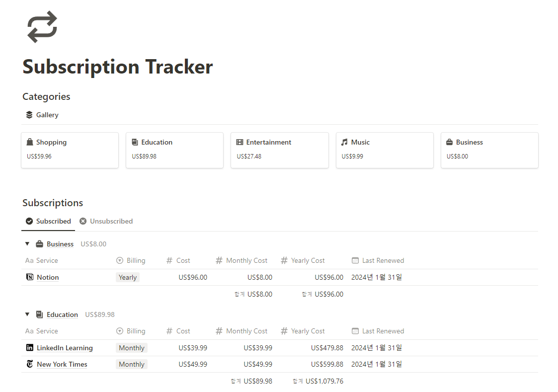Click the Entertainment film icon
The image size is (558, 392).
(x=240, y=142)
